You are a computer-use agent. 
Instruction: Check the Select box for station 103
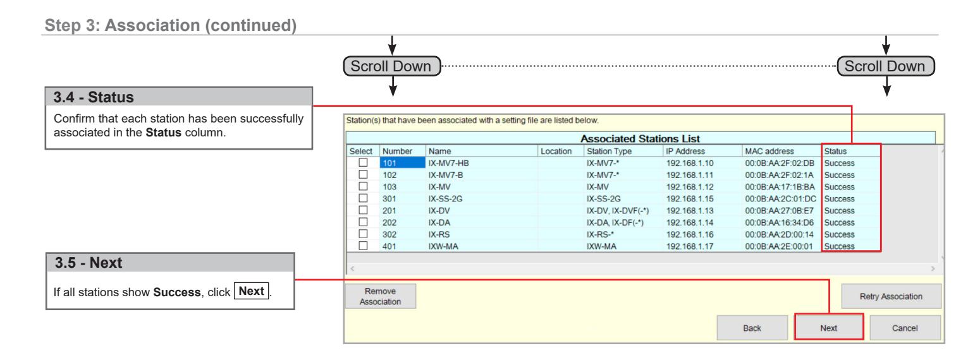coord(363,186)
